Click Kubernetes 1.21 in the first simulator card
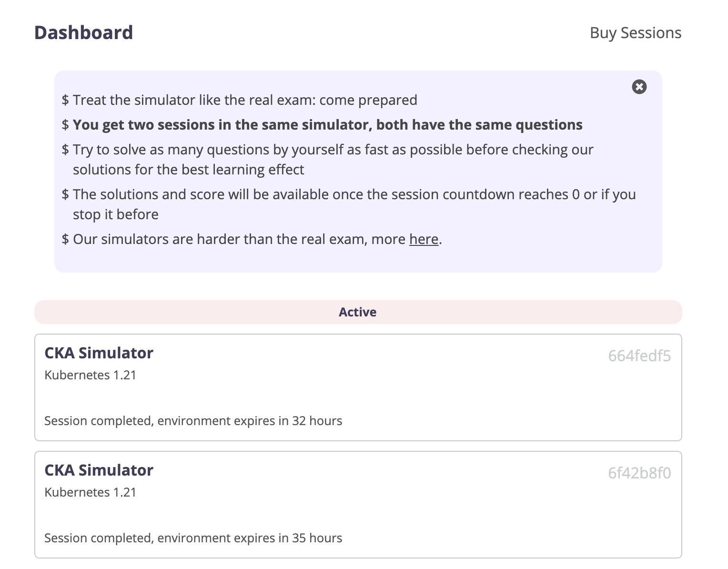728x569 pixels. pyautogui.click(x=91, y=375)
